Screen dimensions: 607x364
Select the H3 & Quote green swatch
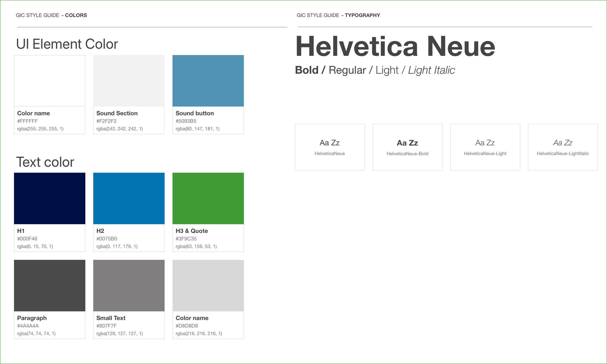point(208,198)
